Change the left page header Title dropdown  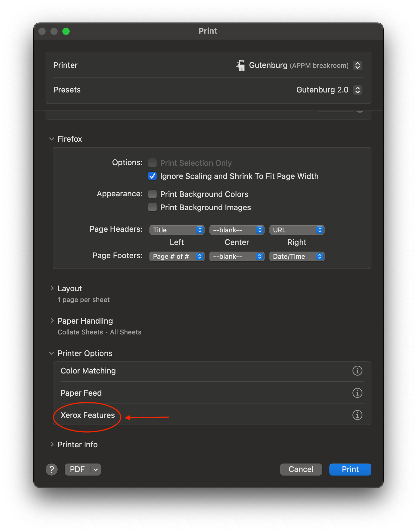tap(177, 230)
